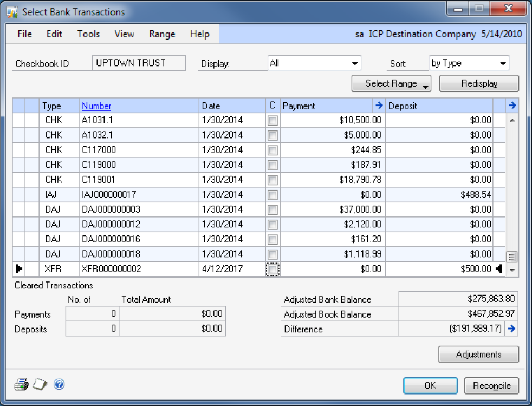The image size is (532, 407).
Task: Click the Number column header link
Action: pos(96,106)
